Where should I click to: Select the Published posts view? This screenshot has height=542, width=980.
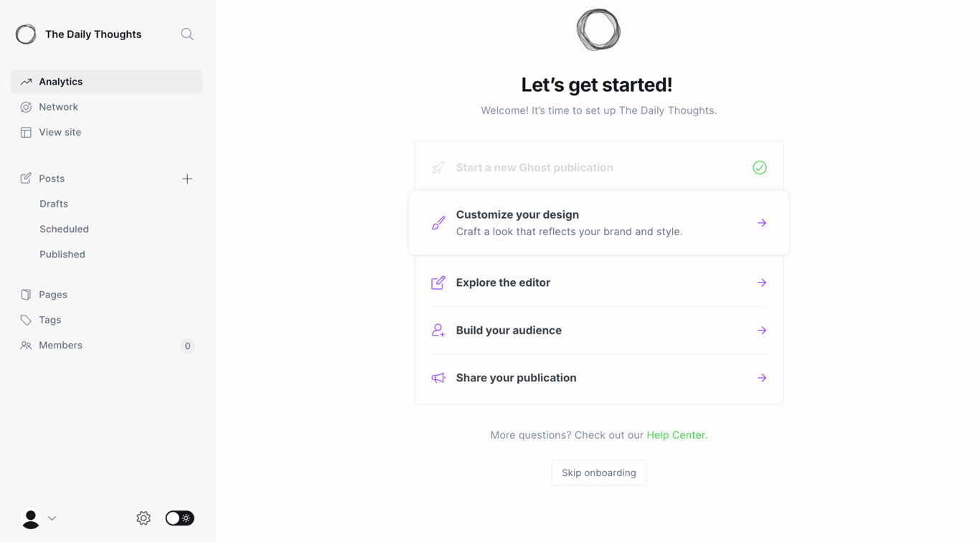pos(62,254)
